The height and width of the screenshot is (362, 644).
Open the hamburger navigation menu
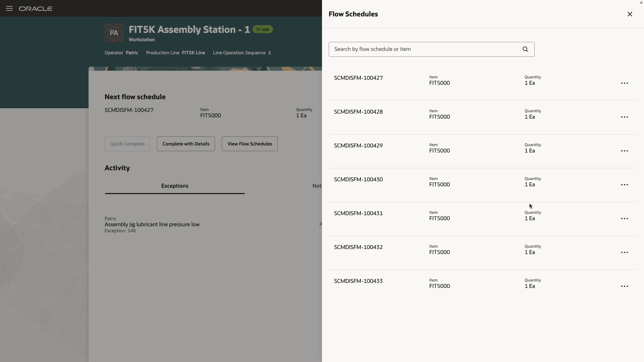9,8
